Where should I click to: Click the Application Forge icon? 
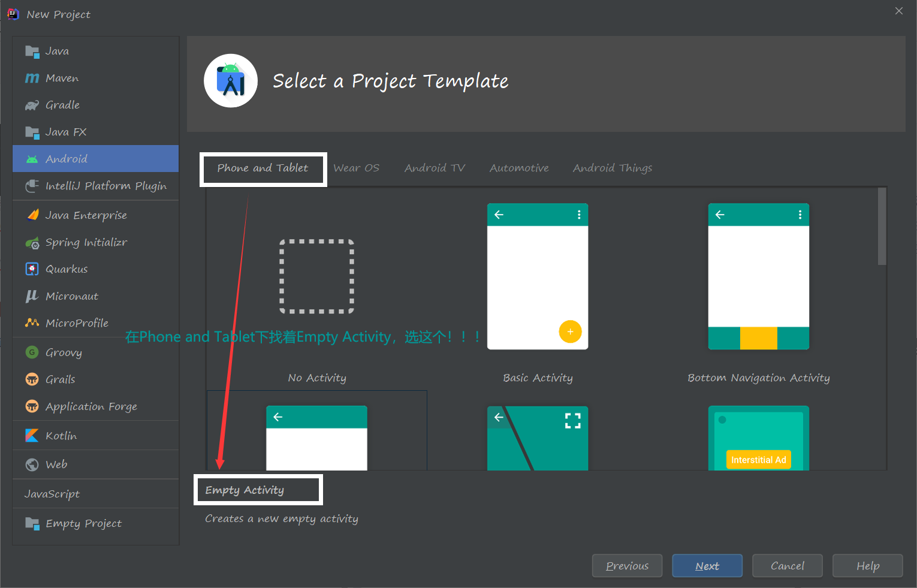pyautogui.click(x=32, y=406)
